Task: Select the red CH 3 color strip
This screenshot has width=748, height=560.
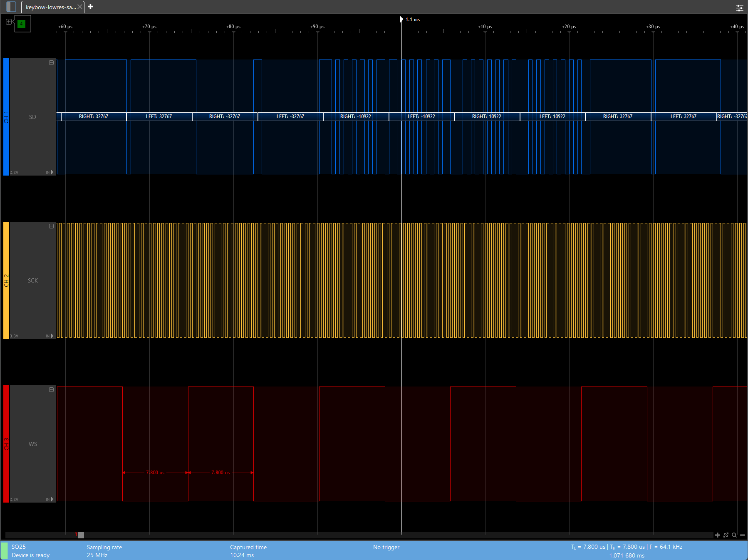Action: point(6,444)
